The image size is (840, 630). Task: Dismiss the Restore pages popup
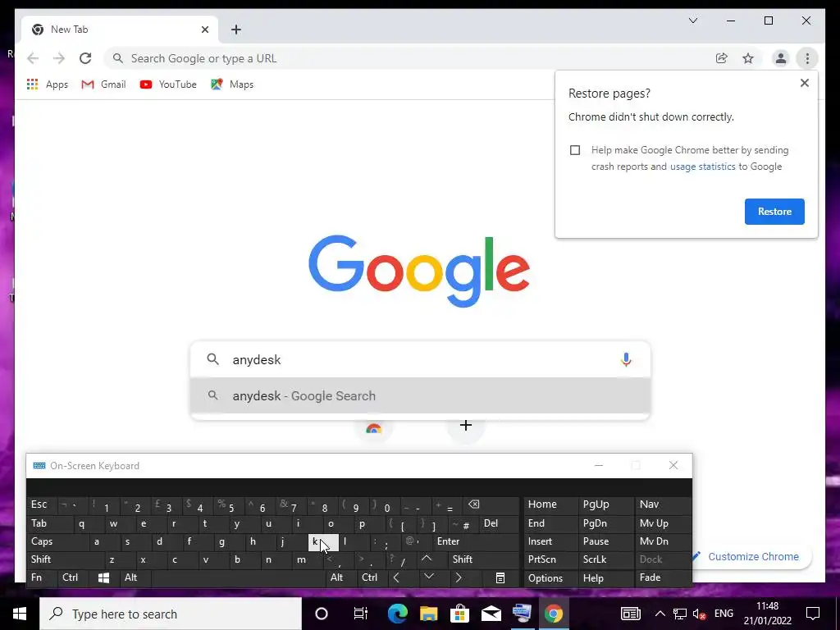point(804,83)
